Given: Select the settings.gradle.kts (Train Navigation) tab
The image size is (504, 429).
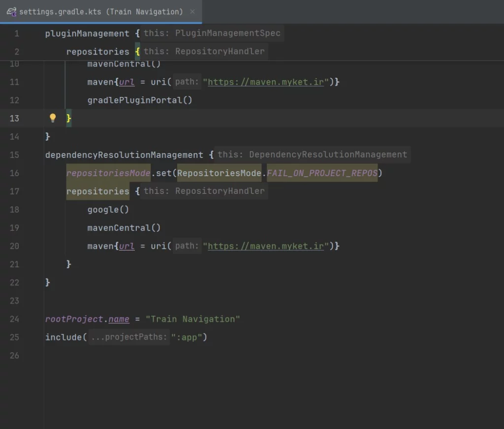Looking at the screenshot, I should pos(101,11).
